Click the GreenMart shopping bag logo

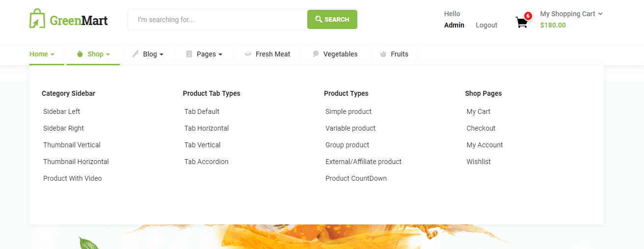[37, 19]
